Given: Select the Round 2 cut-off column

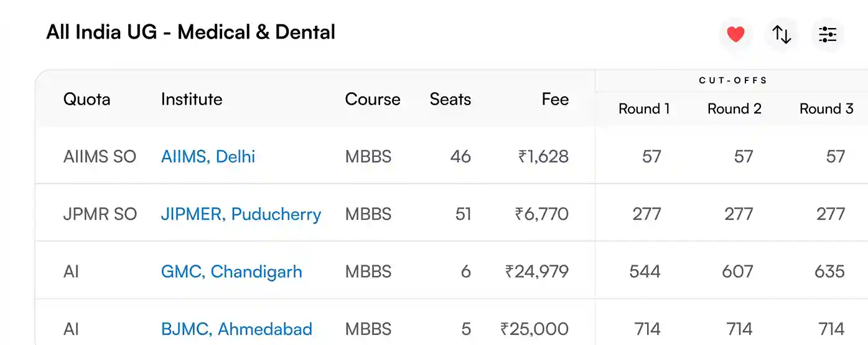Looking at the screenshot, I should click(x=734, y=109).
